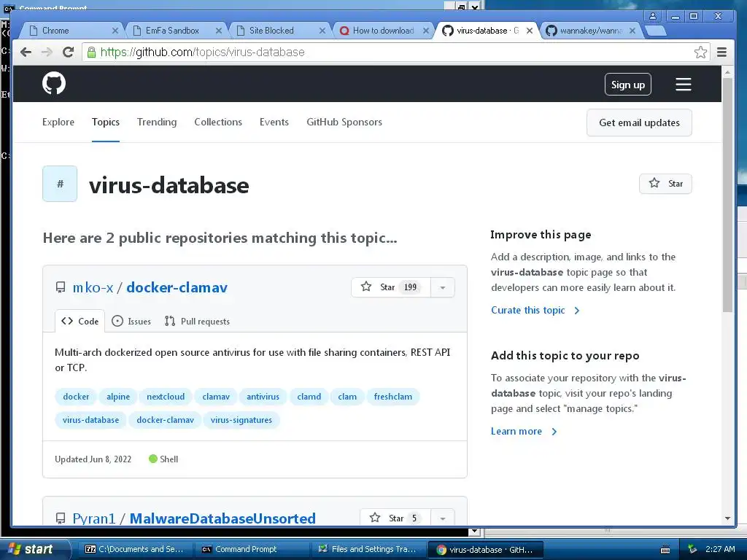The height and width of the screenshot is (560, 747).
Task: Click the green HTTPS padlock icon
Action: (x=91, y=52)
